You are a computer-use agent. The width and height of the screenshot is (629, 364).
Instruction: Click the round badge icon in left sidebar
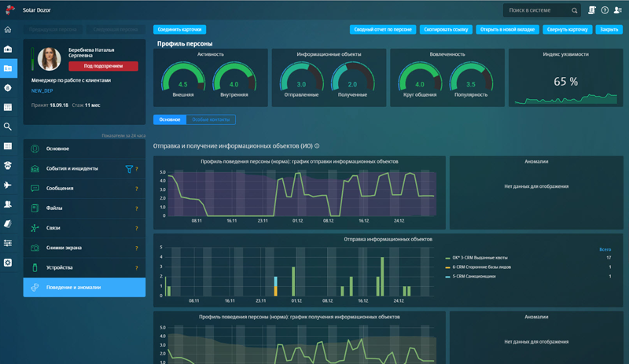8,88
